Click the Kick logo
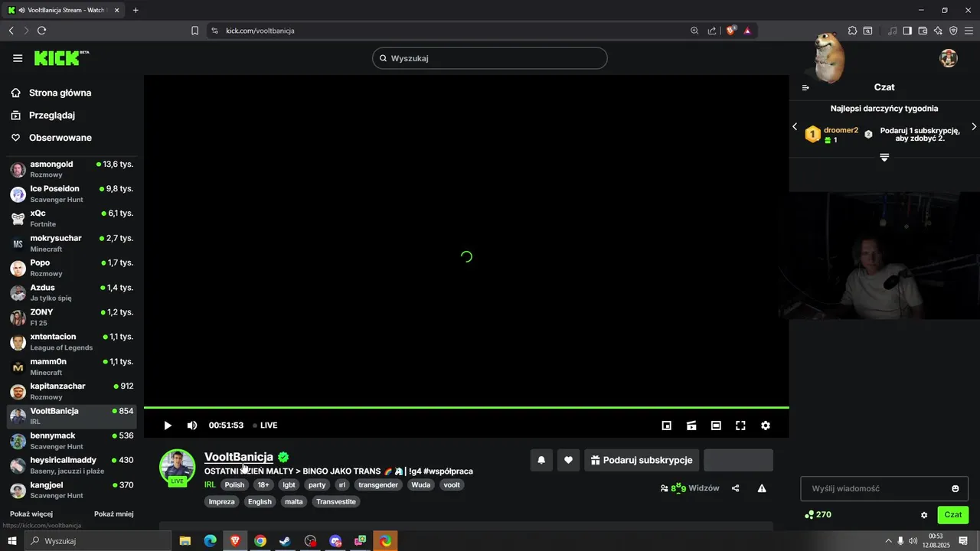 point(61,58)
